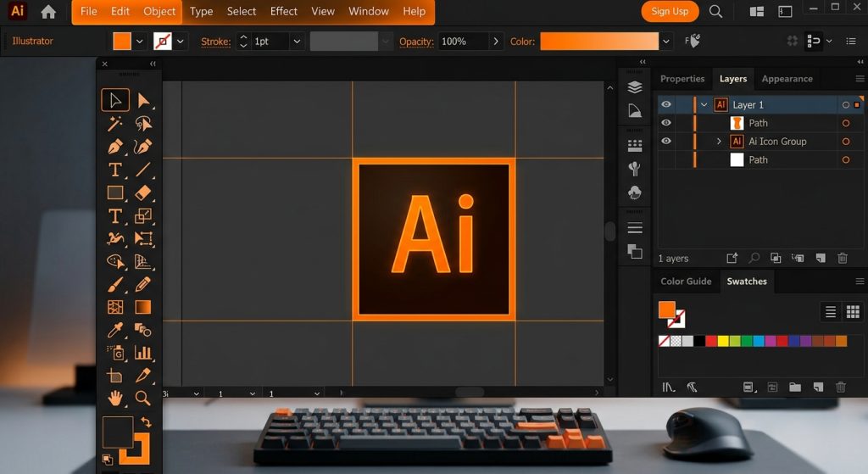Viewport: 868px width, 474px height.
Task: Choose the Mesh tool
Action: click(x=115, y=307)
